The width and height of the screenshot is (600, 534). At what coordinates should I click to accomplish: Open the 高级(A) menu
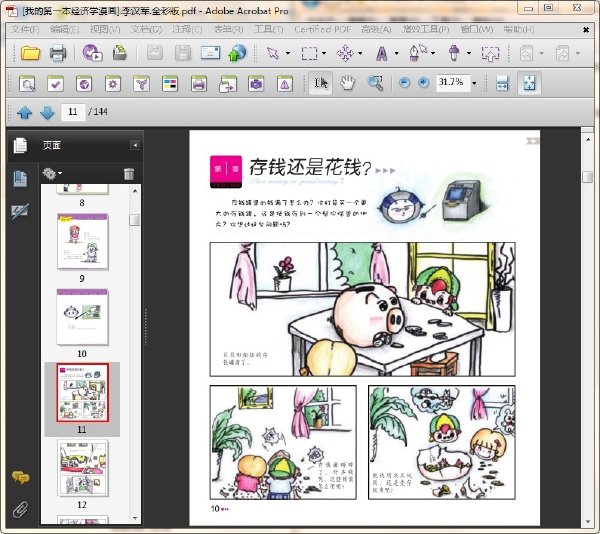click(x=376, y=29)
